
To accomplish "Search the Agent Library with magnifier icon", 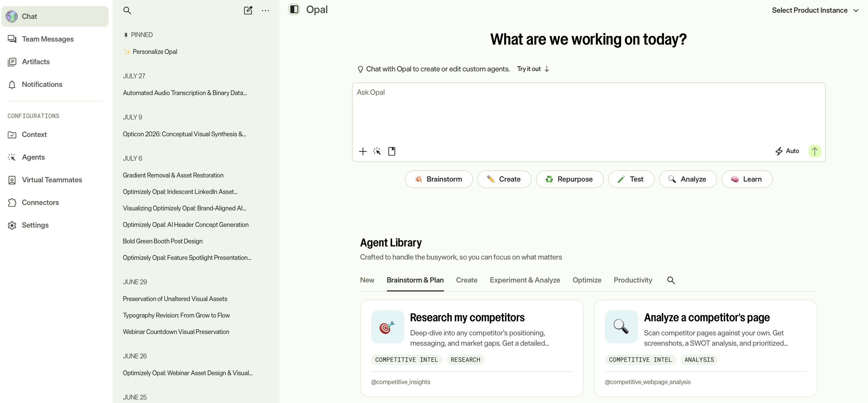I will 671,280.
